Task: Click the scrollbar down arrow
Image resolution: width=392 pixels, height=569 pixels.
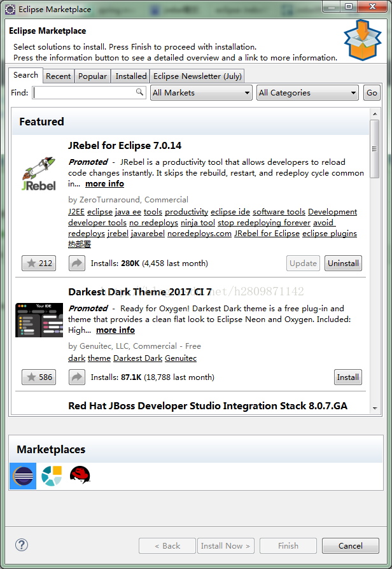Action: 375,408
